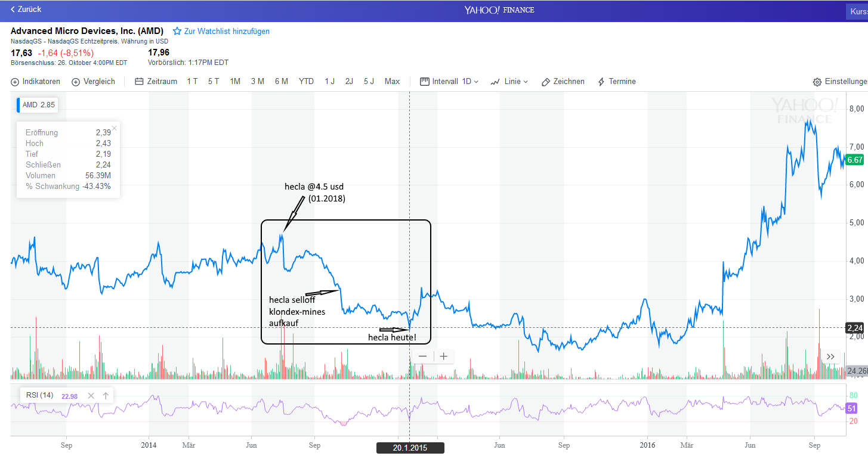This screenshot has width=868, height=456.
Task: Open Einstellungen with the gear icon
Action: tap(817, 82)
